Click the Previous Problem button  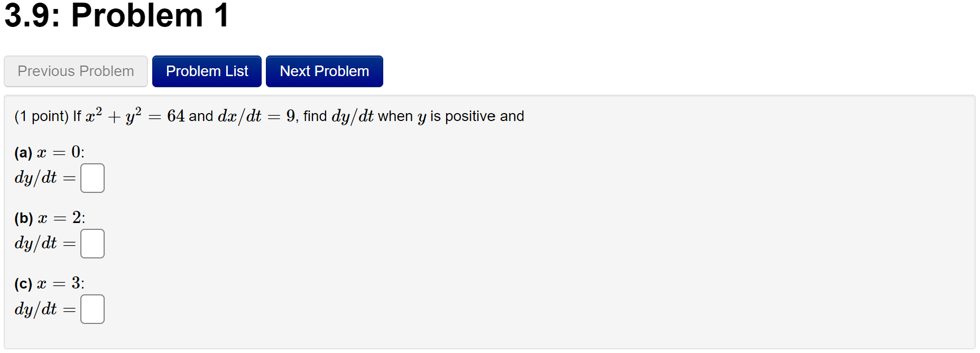pyautogui.click(x=75, y=71)
